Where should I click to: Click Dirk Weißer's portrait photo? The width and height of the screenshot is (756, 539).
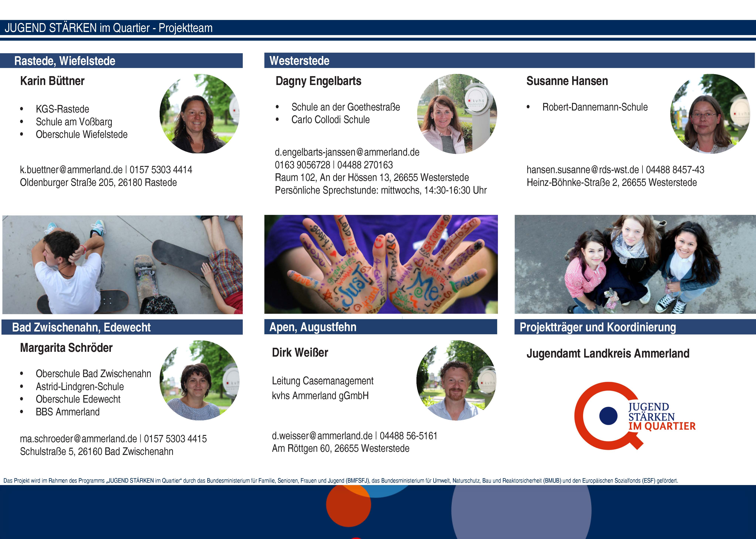tap(456, 380)
